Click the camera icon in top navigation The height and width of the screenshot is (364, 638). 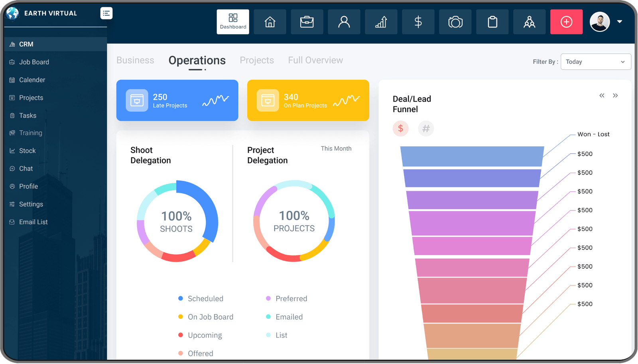point(455,22)
